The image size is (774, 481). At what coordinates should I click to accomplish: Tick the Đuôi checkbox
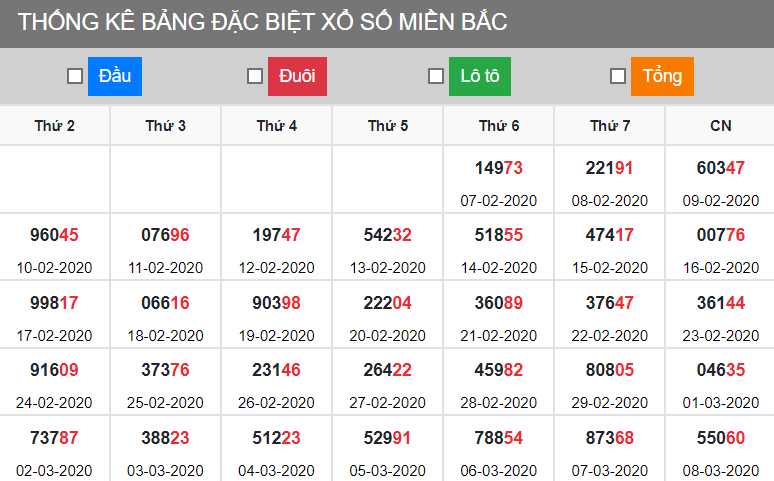[255, 76]
